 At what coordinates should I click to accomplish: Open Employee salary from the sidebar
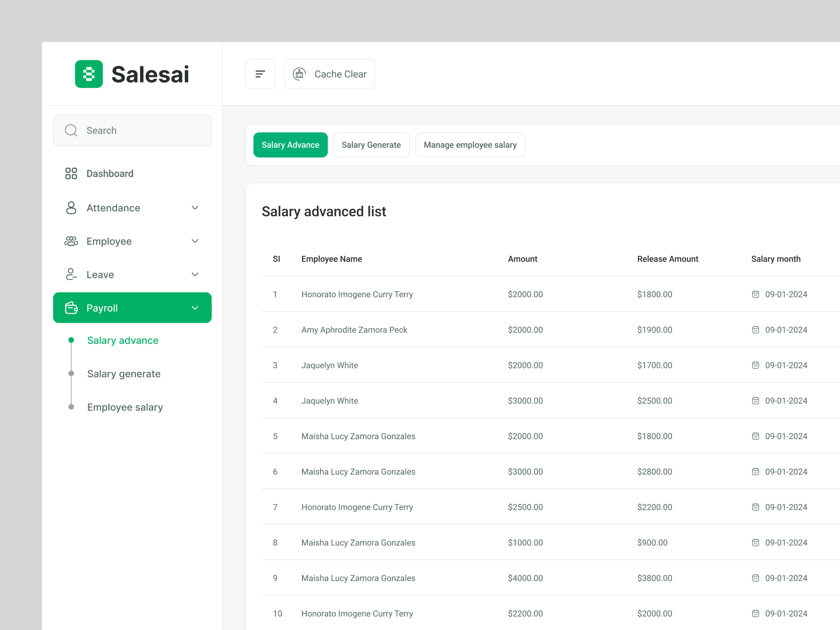coord(125,407)
